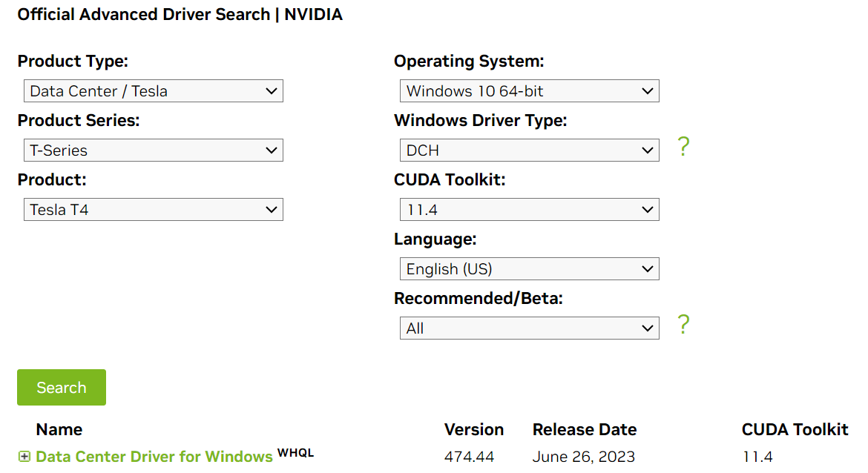This screenshot has width=868, height=473.
Task: Click the release date June 26, 2023
Action: [x=583, y=457]
